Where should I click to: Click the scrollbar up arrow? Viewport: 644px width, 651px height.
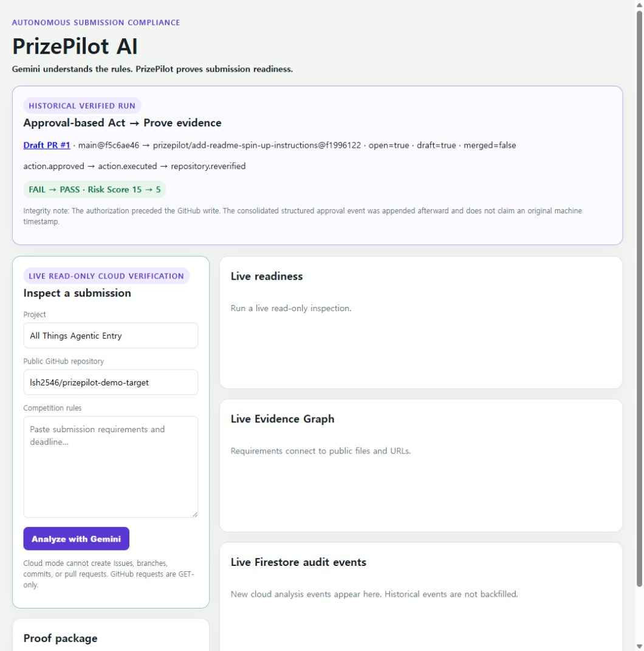(639, 5)
